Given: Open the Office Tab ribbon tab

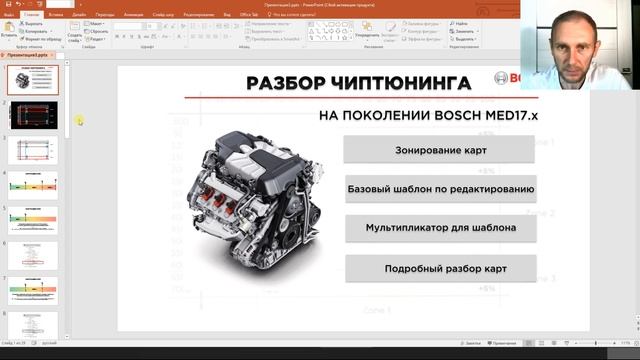Looking at the screenshot, I should (249, 15).
